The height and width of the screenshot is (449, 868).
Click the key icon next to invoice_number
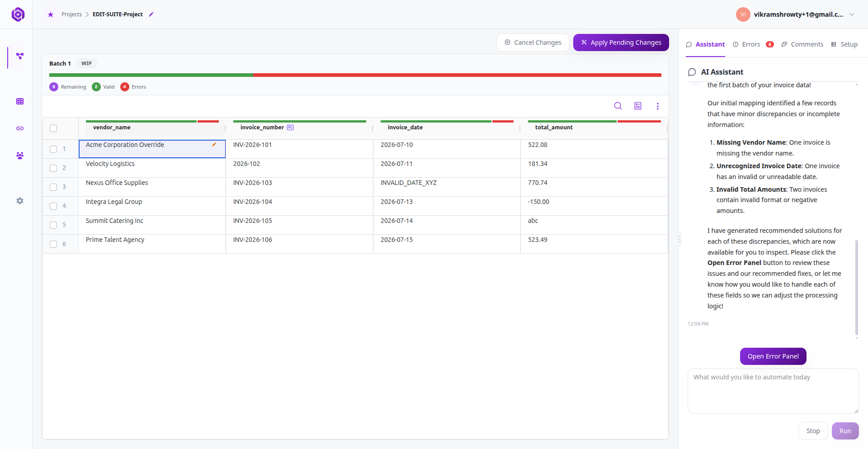290,128
